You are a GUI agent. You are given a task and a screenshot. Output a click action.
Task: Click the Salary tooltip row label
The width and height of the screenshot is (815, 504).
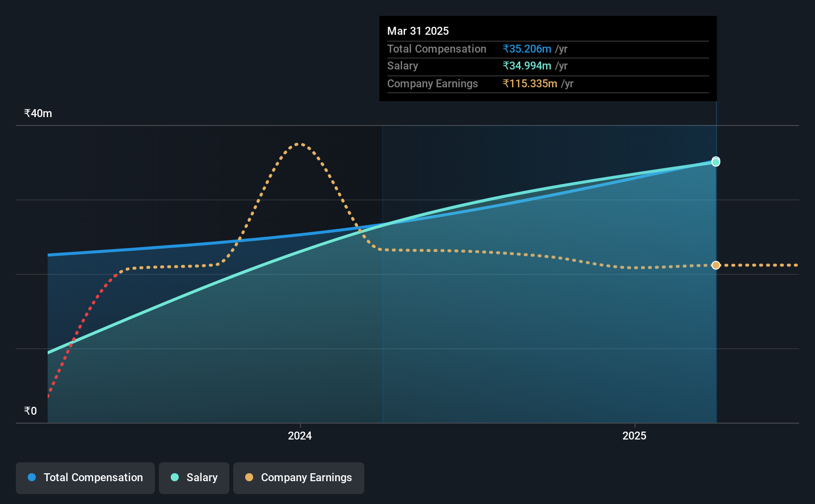tap(403, 65)
